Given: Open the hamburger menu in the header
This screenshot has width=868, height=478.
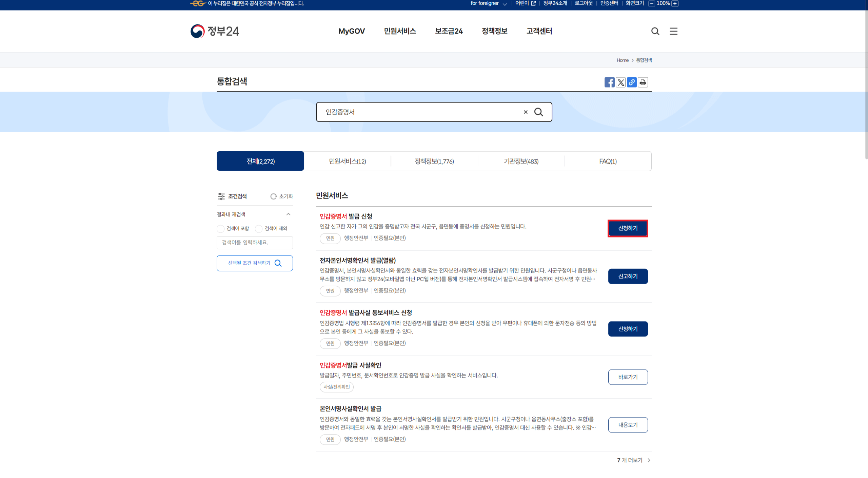Looking at the screenshot, I should (673, 31).
